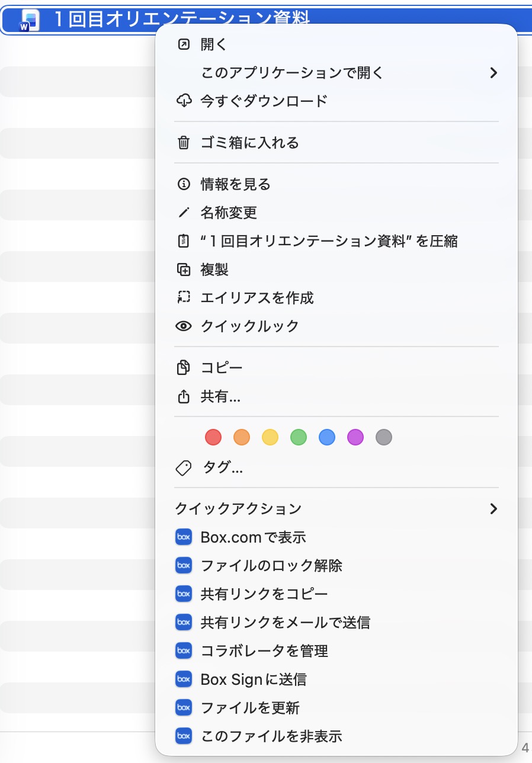Expand the このアプリケーションで開く submenu arrow

click(493, 73)
